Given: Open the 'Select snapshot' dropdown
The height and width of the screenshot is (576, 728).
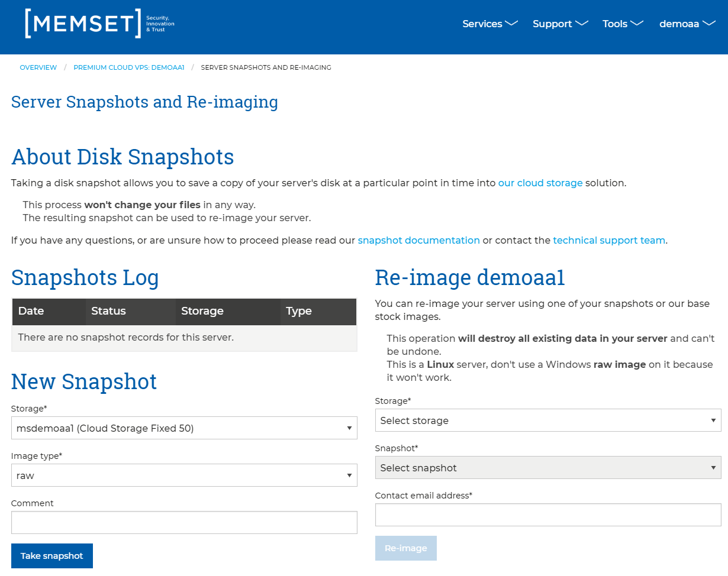Looking at the screenshot, I should click(548, 468).
